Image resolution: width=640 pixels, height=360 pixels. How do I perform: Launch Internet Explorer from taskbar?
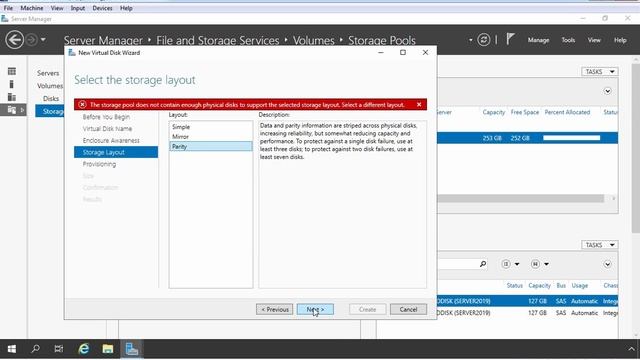84,349
